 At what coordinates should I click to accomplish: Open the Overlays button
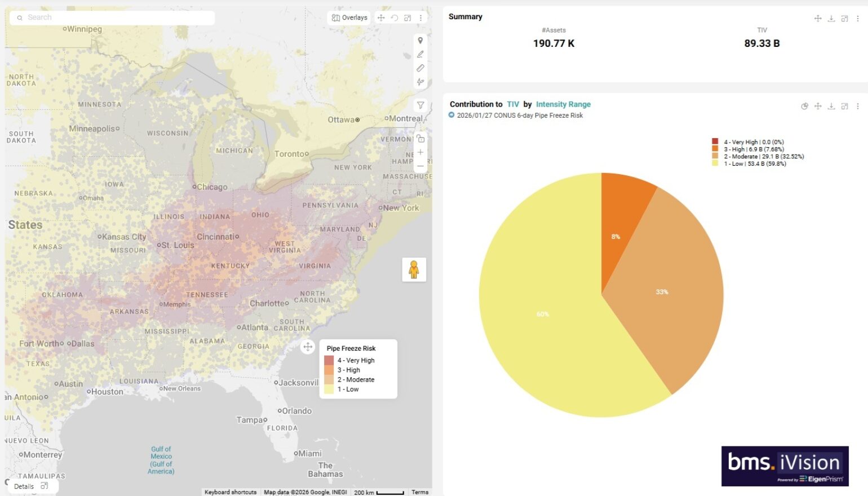pos(349,18)
